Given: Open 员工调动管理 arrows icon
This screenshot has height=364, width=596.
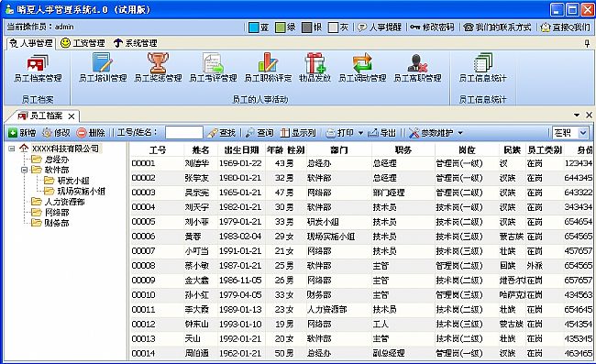Looking at the screenshot, I should pyautogui.click(x=362, y=69).
